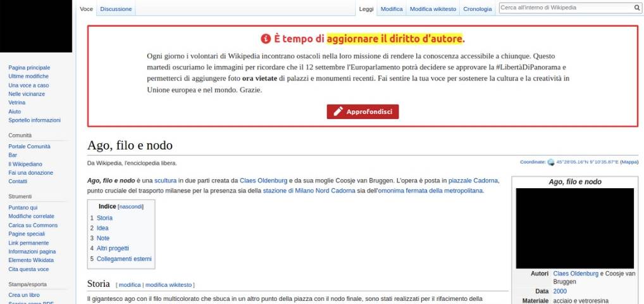This screenshot has width=644, height=304.
Task: Click the blacked-out infobox image
Action: pos(574,228)
